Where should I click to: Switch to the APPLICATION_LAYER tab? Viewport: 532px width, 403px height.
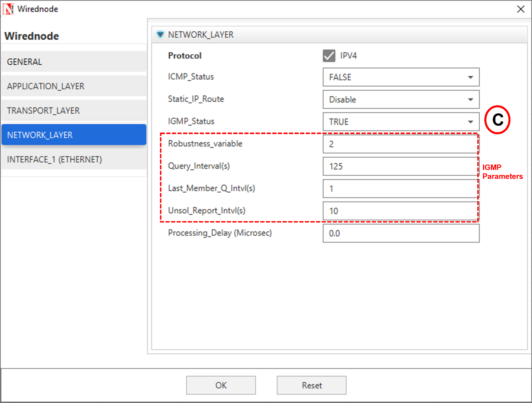tap(74, 86)
